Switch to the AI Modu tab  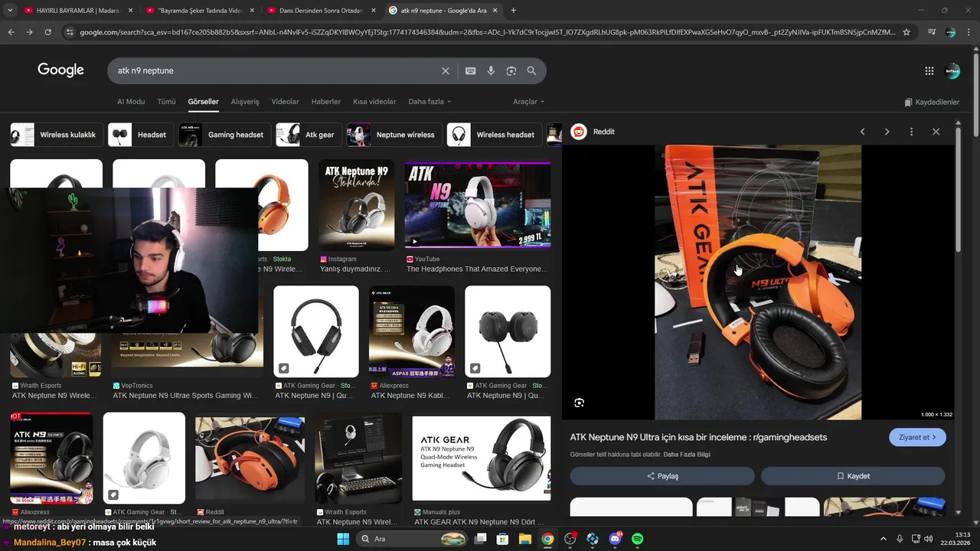click(131, 102)
